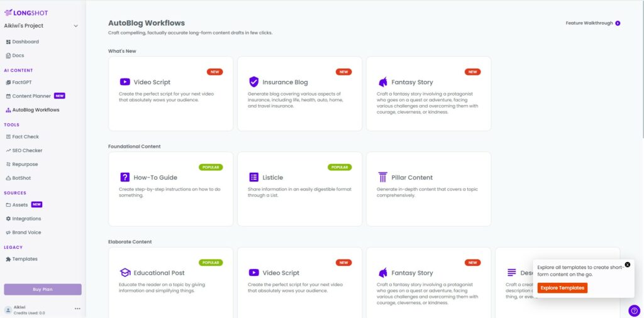Select the Listicle list icon

point(254,177)
